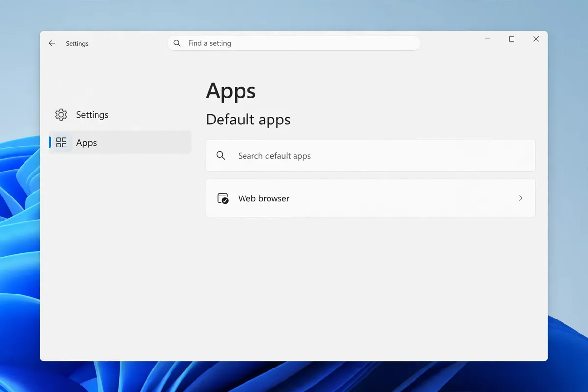The width and height of the screenshot is (588, 392).
Task: Focus the Search default apps field
Action: 370,155
